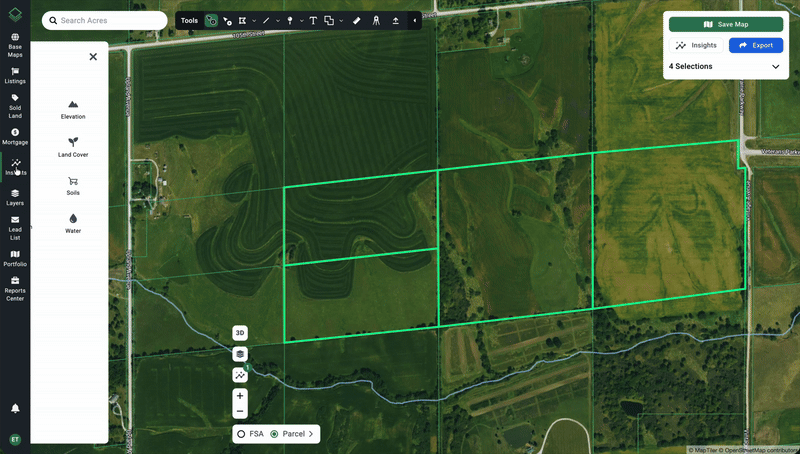Image resolution: width=800 pixels, height=454 pixels.
Task: Toggle 3D map view
Action: click(x=240, y=333)
